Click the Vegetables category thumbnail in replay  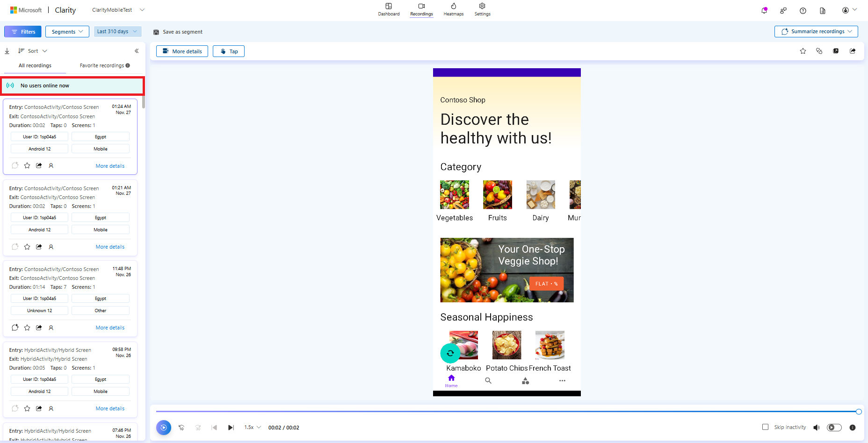(x=454, y=194)
